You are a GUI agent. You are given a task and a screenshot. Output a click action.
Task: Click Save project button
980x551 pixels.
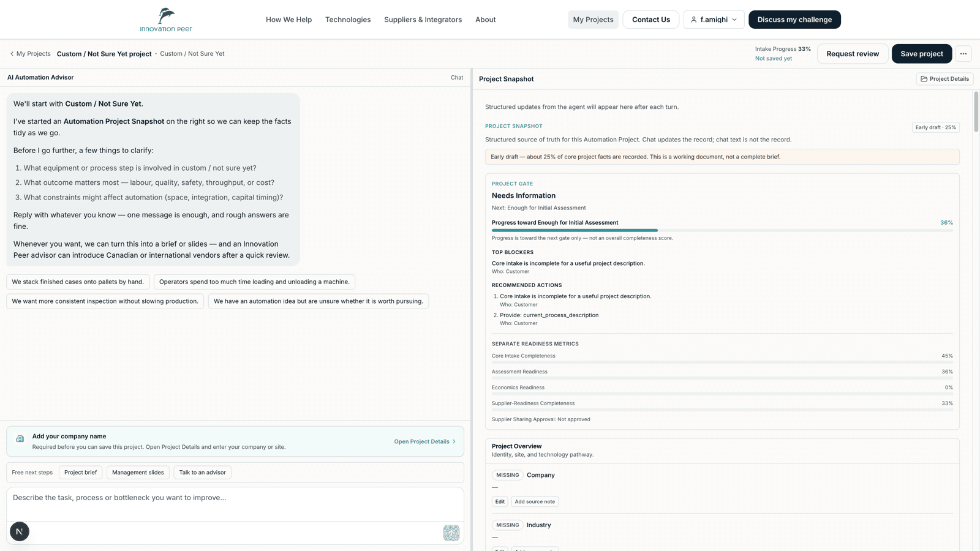point(922,54)
